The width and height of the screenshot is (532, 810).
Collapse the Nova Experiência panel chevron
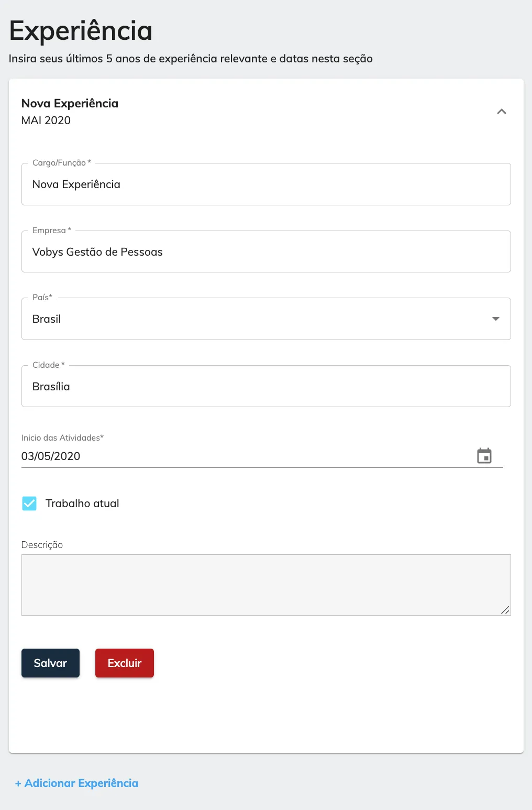(x=502, y=112)
